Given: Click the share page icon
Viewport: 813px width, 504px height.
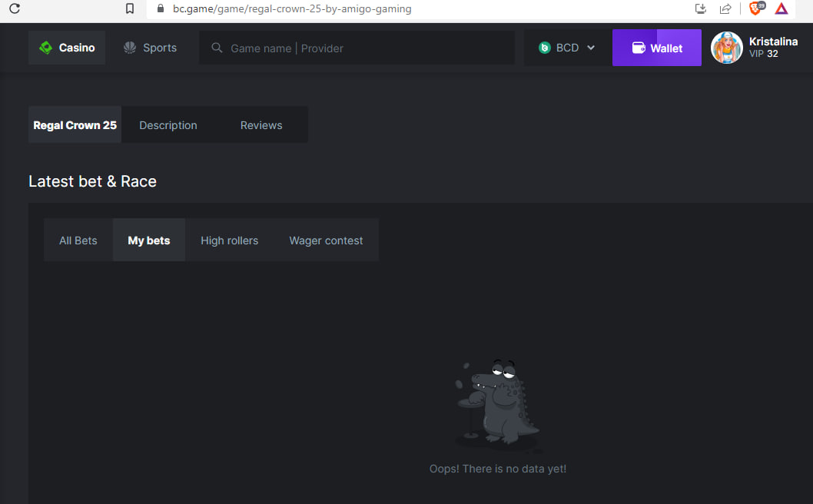Looking at the screenshot, I should [x=725, y=9].
